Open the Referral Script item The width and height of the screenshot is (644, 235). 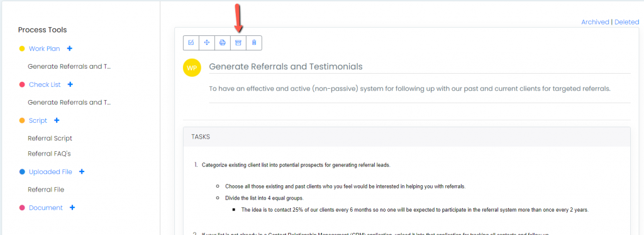[50, 138]
